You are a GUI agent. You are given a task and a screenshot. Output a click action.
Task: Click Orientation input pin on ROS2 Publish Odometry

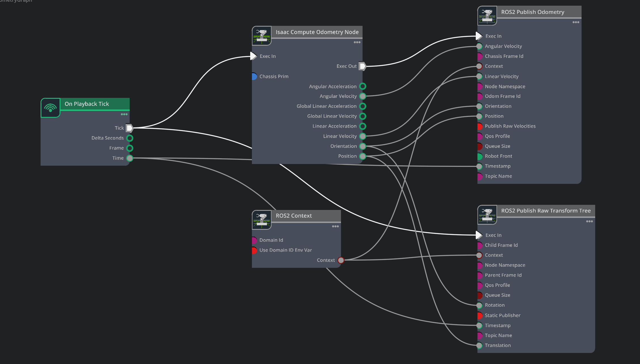click(x=479, y=106)
